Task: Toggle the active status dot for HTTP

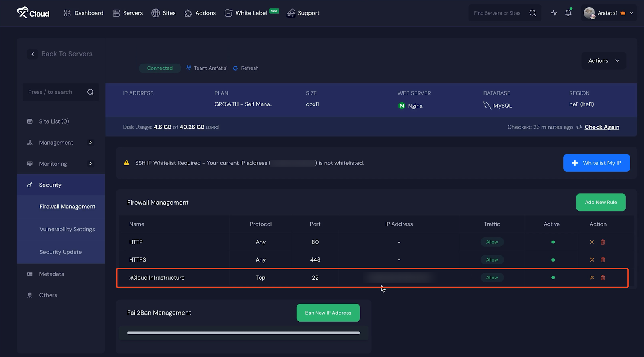Action: [553, 242]
